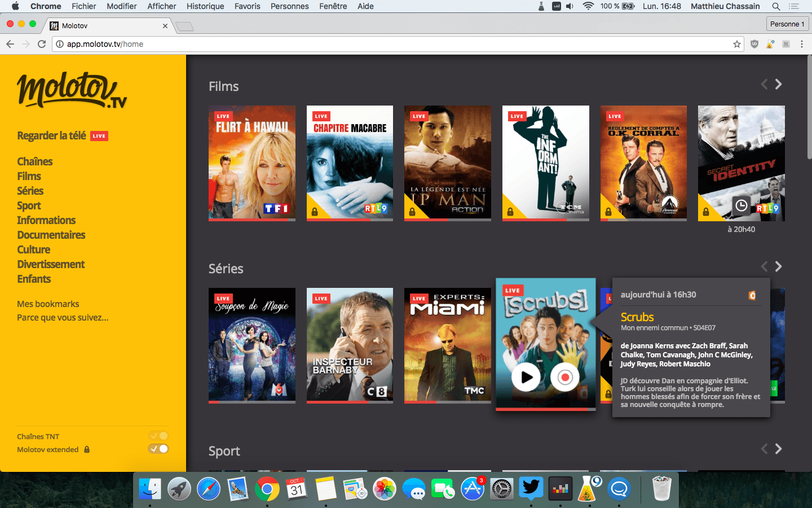Screen dimensions: 812x508
Task: Select the Molotov browser tab
Action: tap(109, 26)
